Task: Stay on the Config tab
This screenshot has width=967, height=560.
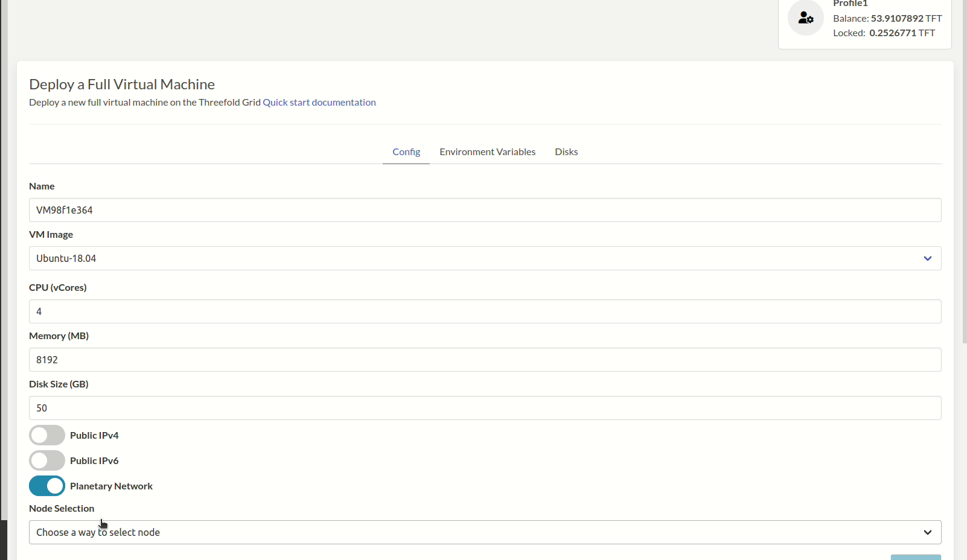Action: [406, 151]
